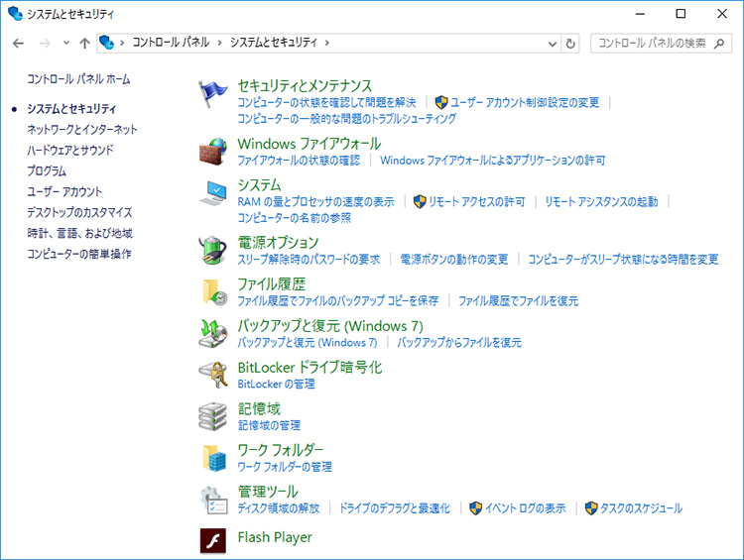Screen dimensions: 744x560
Task: Select ネットワークとインターネット in the left sidebar
Action: (82, 130)
